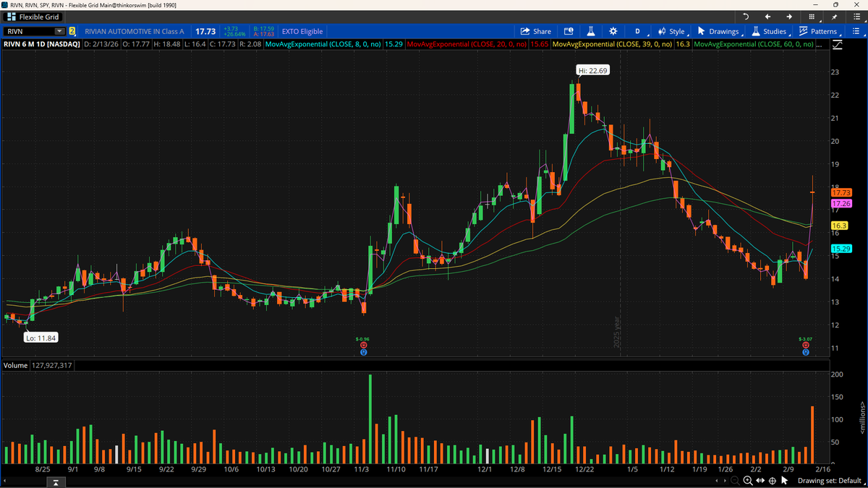
Task: Toggle the chart scale icon at top right
Action: [837, 45]
